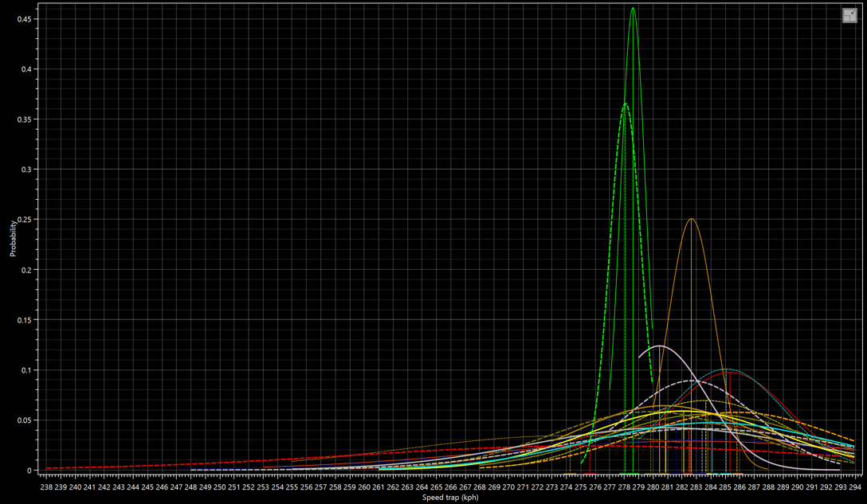Image resolution: width=867 pixels, height=504 pixels.
Task: Click the 294 label on the speed axis
Action: click(855, 486)
